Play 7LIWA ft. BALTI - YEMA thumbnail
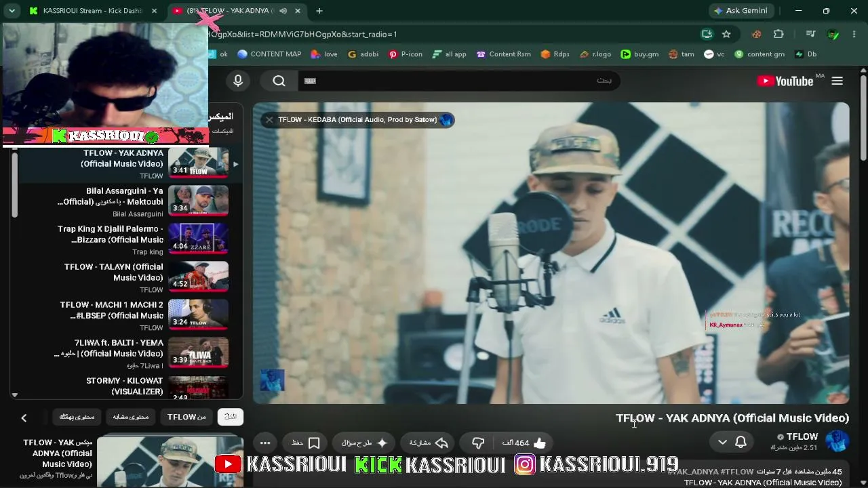Screen dimensions: 868x488 coord(198,352)
